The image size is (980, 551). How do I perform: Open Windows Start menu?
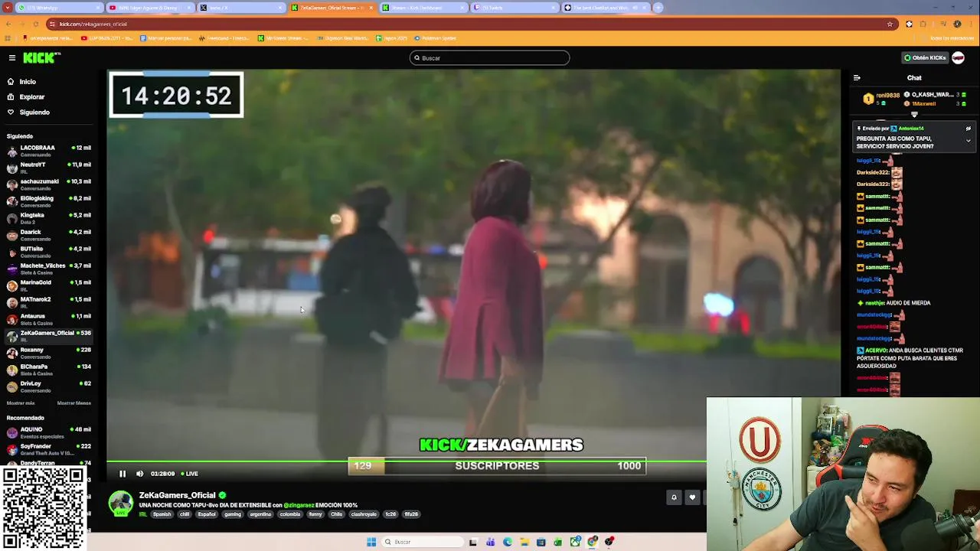point(371,542)
